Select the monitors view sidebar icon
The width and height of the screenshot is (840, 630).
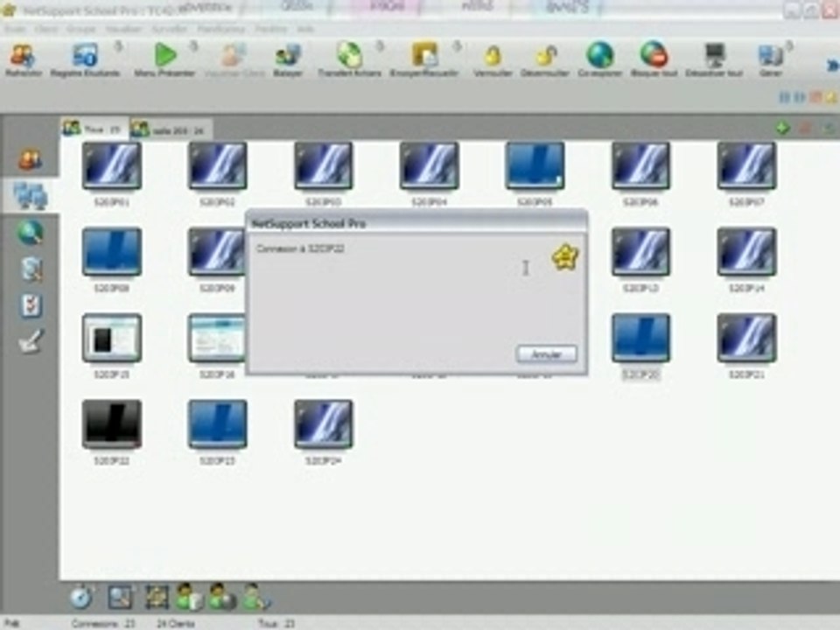coord(30,195)
